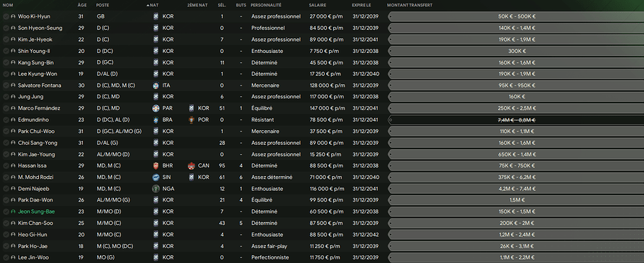Sort the list by SALAIRE column
Screen dimensions: 644x263
[x=318, y=6]
